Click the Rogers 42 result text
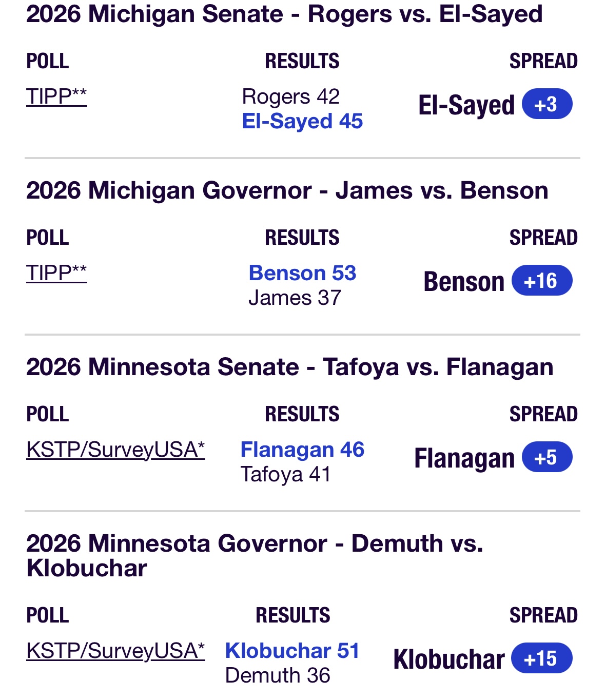Viewport: 605px width, 700px height. pos(291,96)
